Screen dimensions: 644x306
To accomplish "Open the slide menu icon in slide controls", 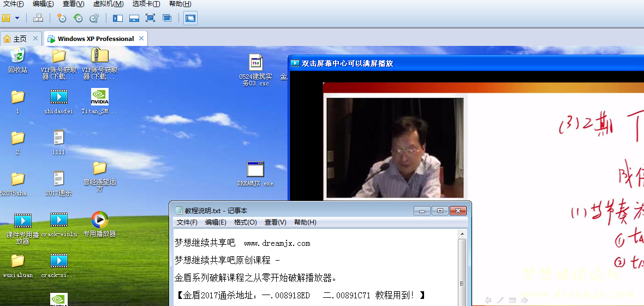I will coord(512,300).
